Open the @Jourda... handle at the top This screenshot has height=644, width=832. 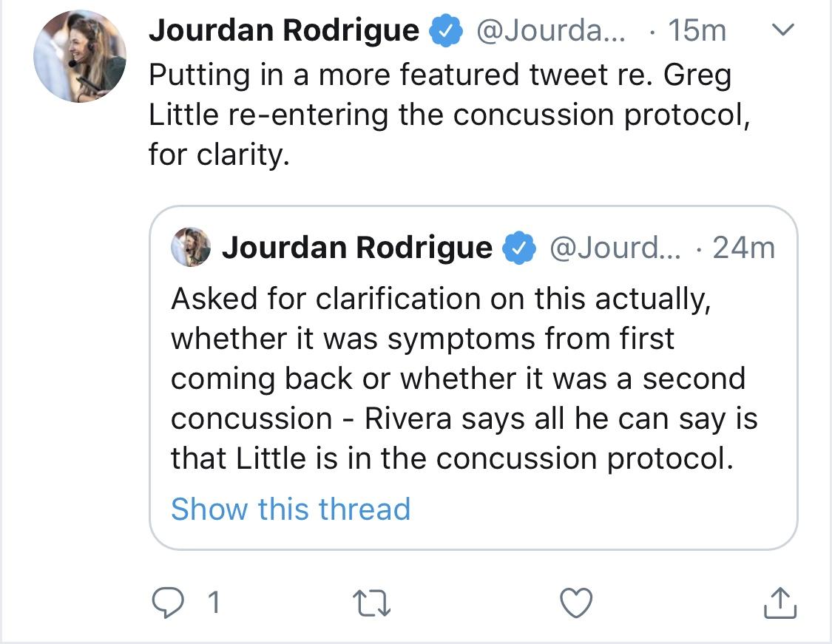pyautogui.click(x=551, y=30)
